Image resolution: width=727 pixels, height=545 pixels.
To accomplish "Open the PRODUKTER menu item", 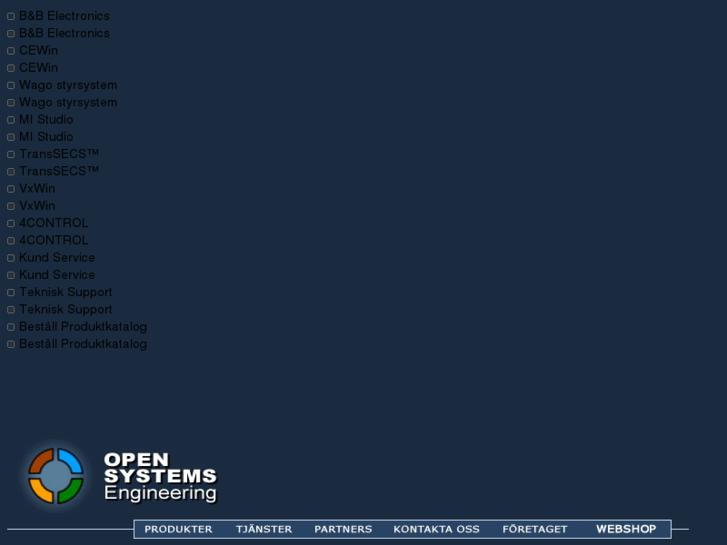I will click(x=178, y=529).
